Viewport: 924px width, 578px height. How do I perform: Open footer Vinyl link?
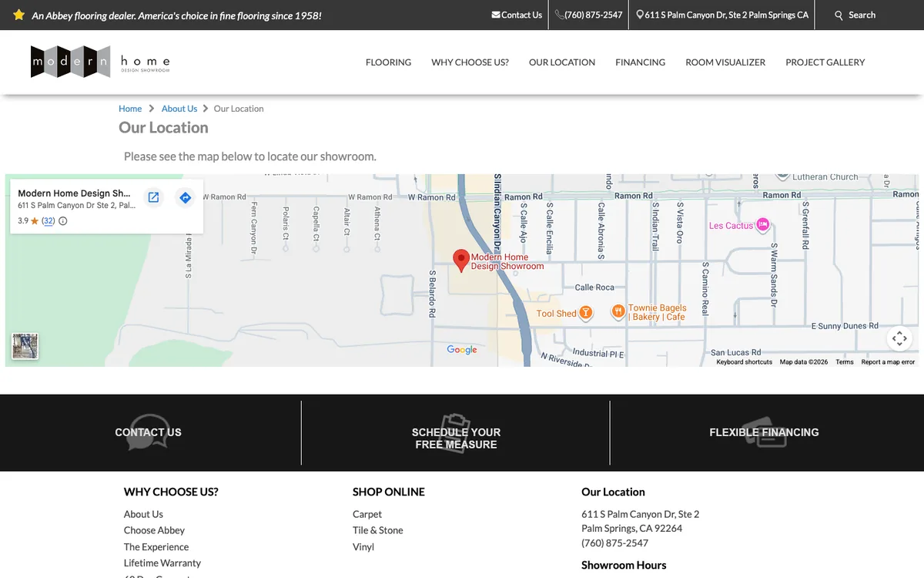coord(363,546)
